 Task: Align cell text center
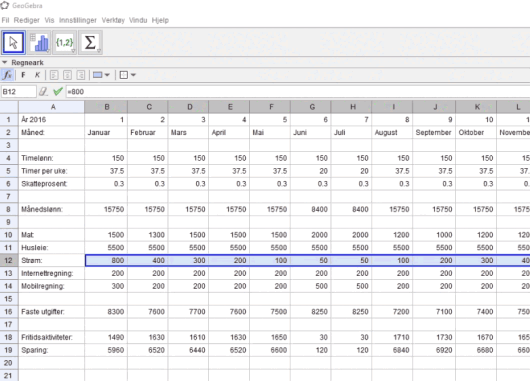(x=67, y=75)
